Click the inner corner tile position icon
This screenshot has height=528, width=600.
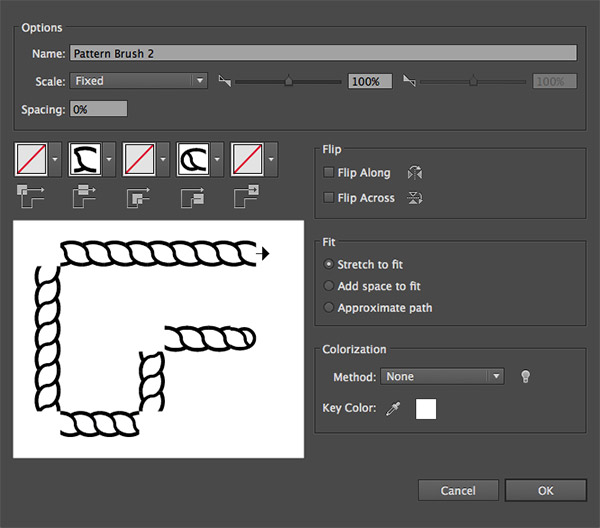[138, 196]
